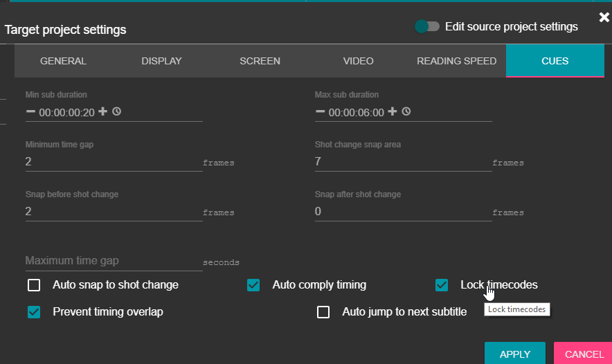Click minus icon for Max sub duration

320,111
